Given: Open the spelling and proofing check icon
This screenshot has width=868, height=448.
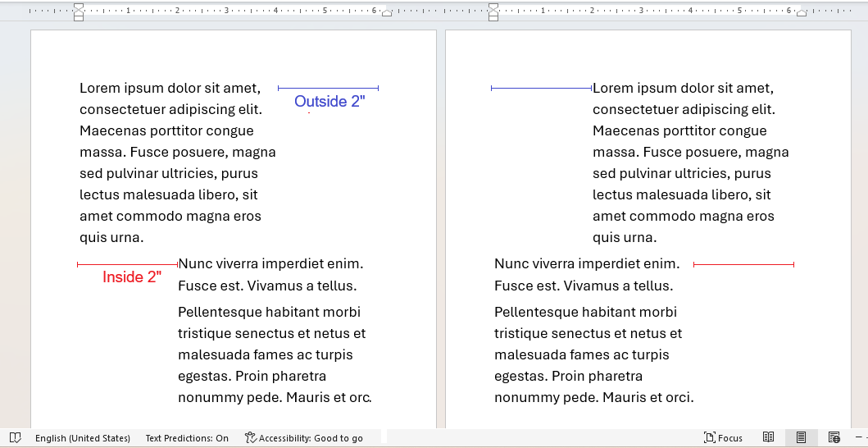Looking at the screenshot, I should tap(16, 438).
